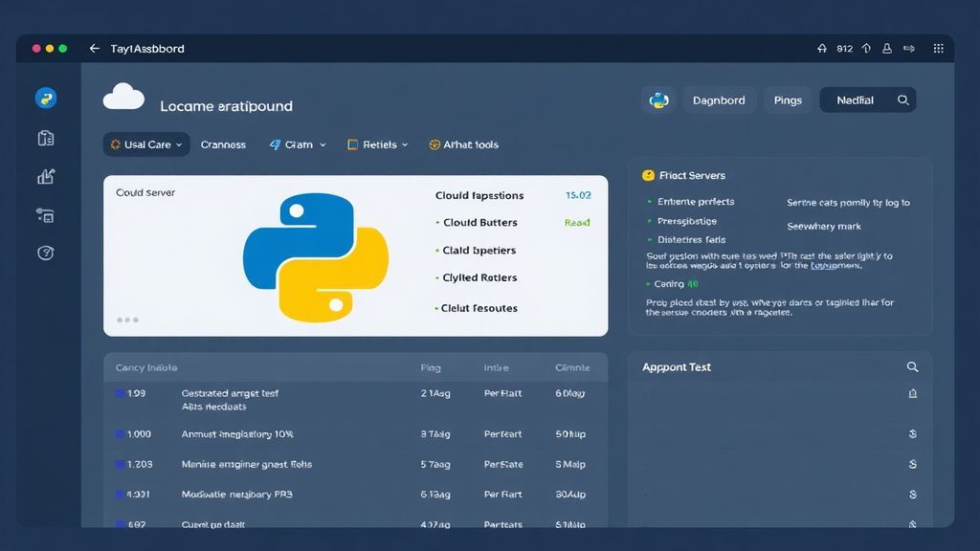Click the Python logo in left sidebar
Screen dimensions: 980x551
46,99
